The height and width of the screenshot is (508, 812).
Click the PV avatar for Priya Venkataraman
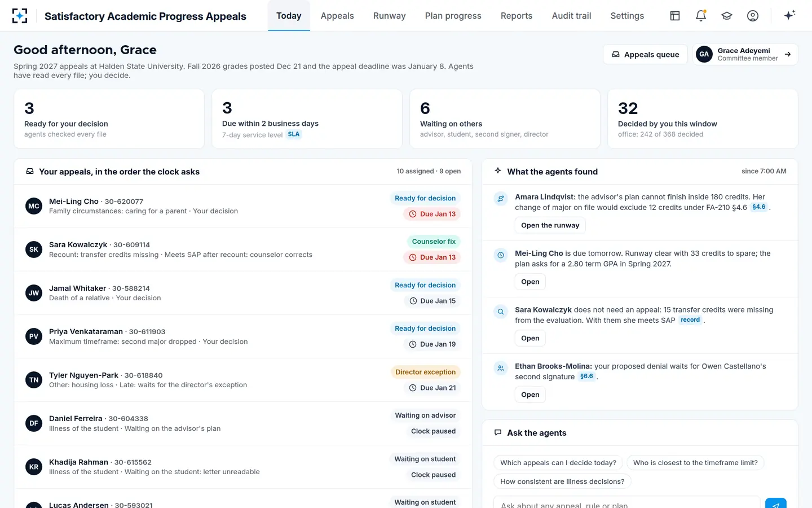click(34, 336)
